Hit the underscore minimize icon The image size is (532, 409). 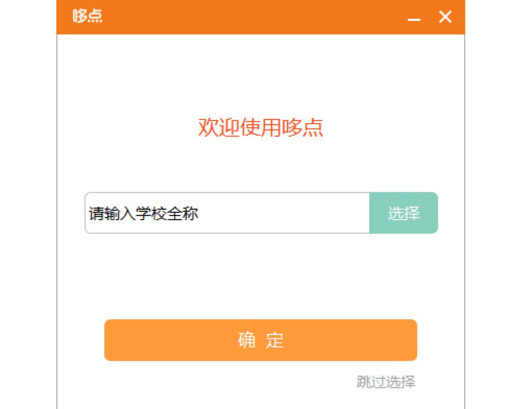[414, 18]
